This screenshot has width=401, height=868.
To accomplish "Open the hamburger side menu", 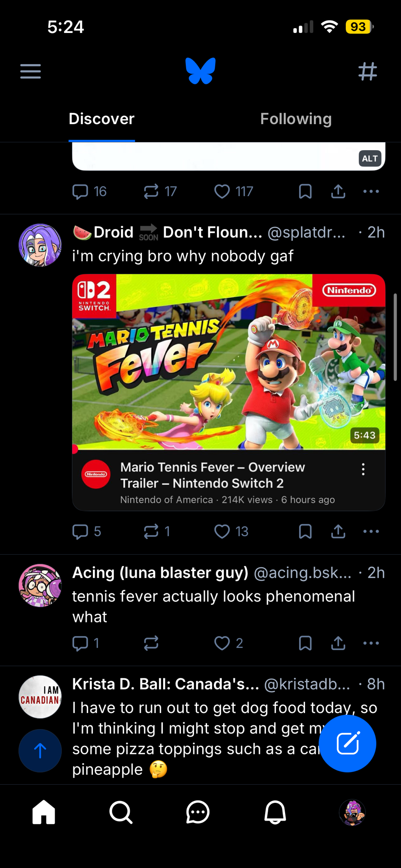I will click(30, 71).
